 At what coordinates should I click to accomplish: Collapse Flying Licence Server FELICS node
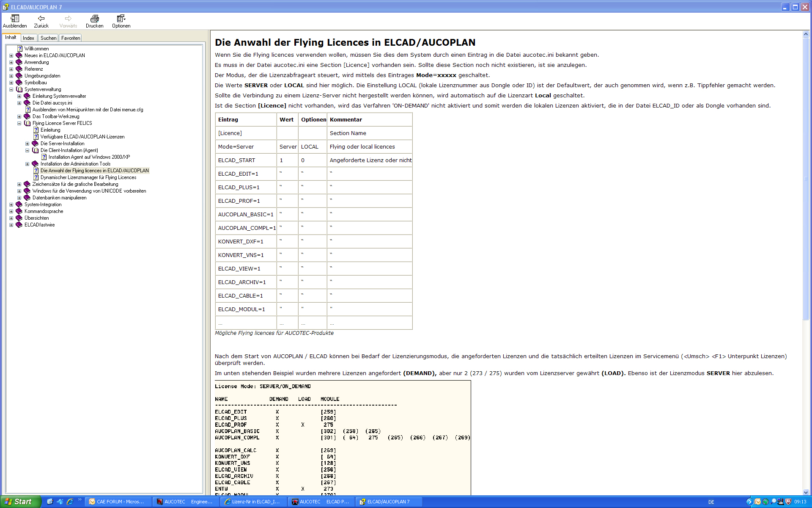pyautogui.click(x=19, y=123)
